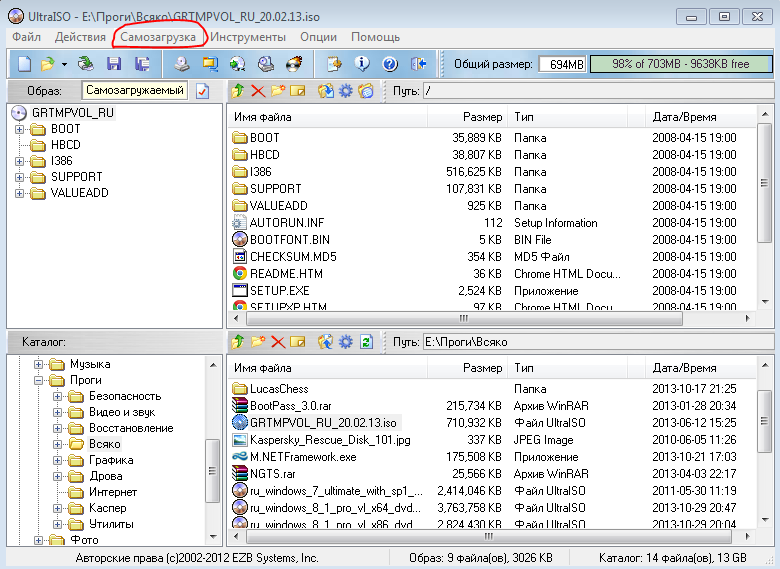Select the Интернет folder in the catalog tree

pyautogui.click(x=113, y=492)
